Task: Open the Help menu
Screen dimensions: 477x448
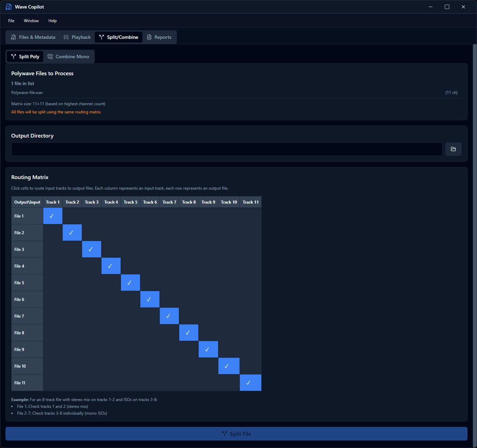Action: point(52,21)
